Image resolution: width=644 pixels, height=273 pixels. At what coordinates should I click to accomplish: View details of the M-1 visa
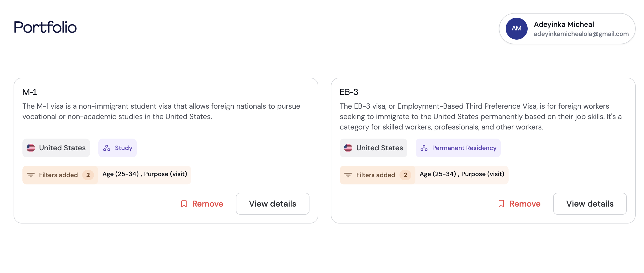click(x=272, y=204)
